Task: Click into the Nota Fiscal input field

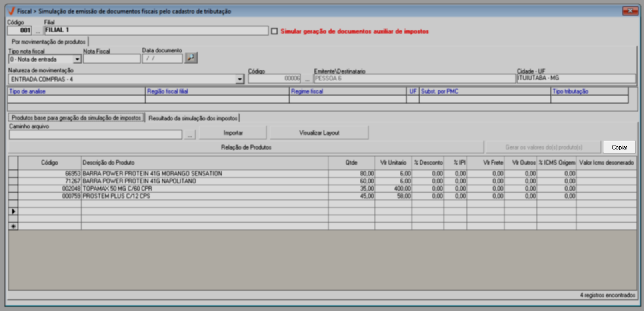Action: point(112,59)
